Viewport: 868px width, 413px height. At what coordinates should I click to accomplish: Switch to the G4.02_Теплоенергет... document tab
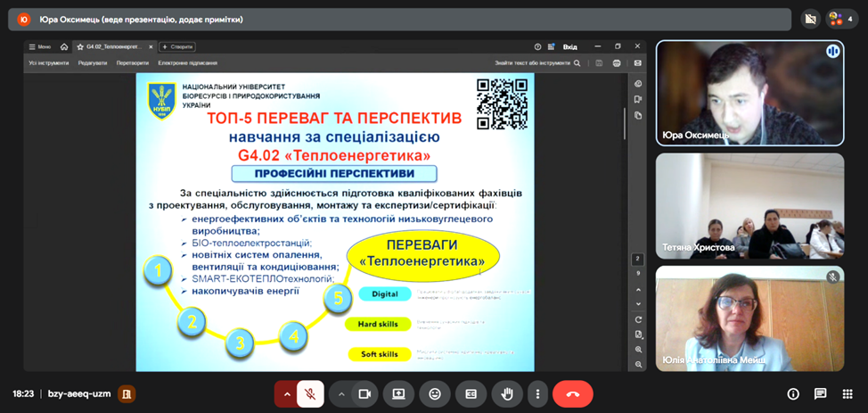(115, 47)
